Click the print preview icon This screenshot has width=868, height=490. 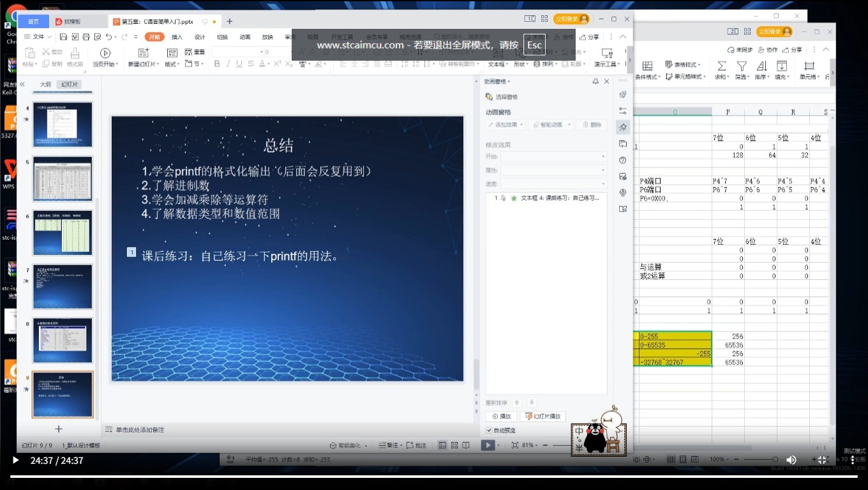click(x=98, y=37)
